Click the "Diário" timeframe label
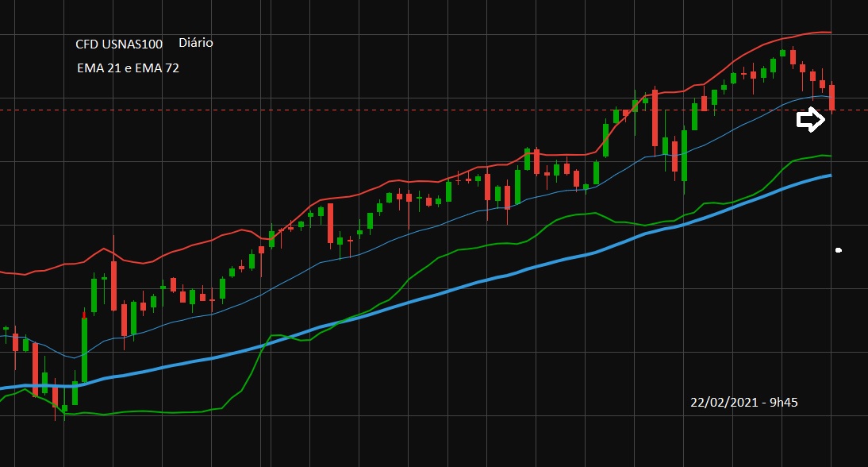Screen dimensions: 868x467 [196, 43]
